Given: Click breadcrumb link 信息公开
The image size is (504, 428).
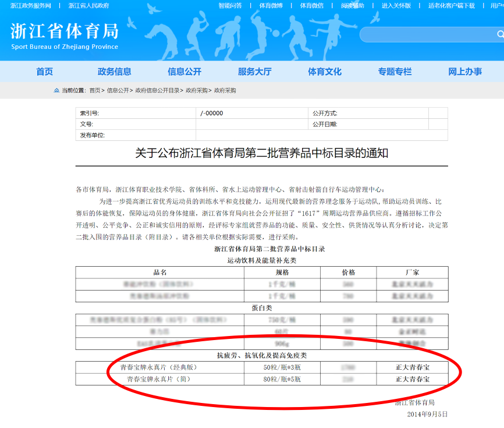Looking at the screenshot, I should 118,90.
